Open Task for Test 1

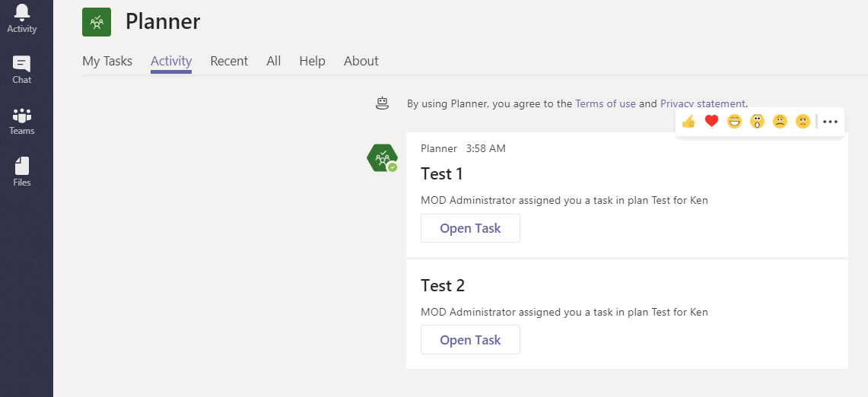pyautogui.click(x=470, y=228)
